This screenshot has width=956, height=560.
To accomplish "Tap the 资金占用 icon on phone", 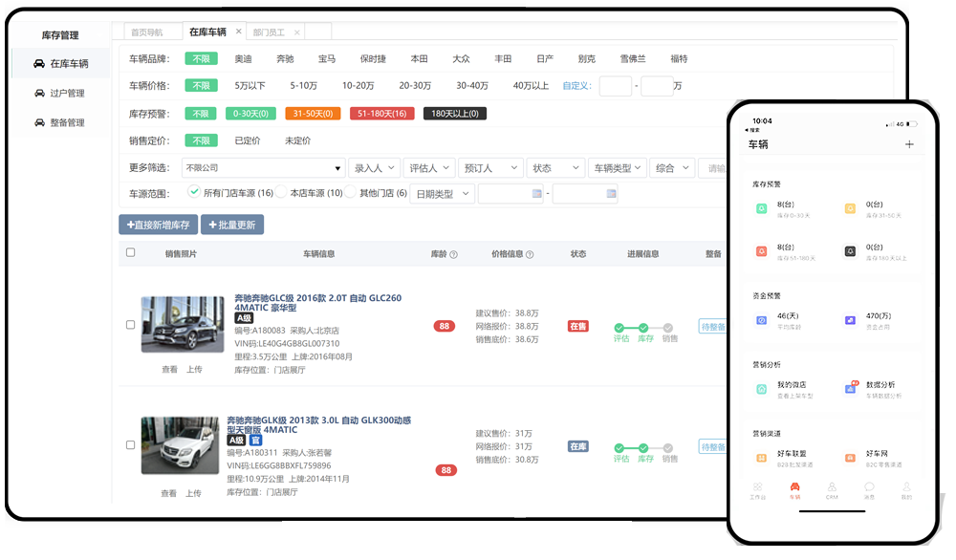I will 850,320.
